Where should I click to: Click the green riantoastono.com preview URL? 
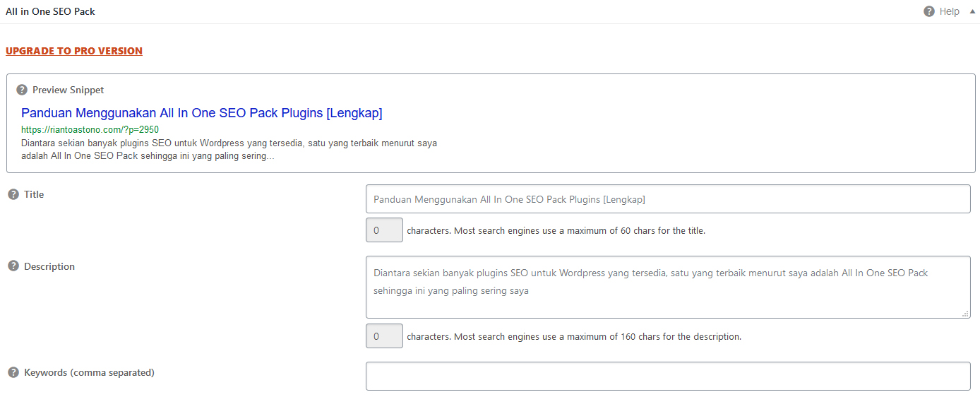click(x=90, y=130)
